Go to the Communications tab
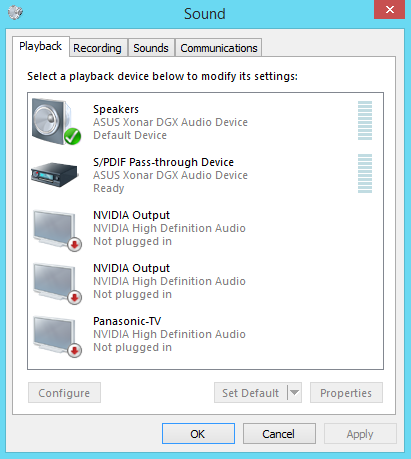411x459 pixels. (219, 48)
